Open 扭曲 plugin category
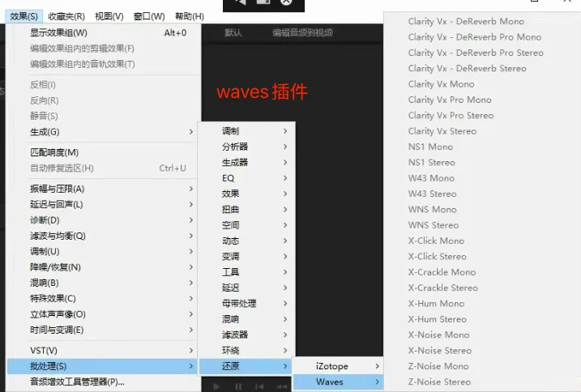 247,209
